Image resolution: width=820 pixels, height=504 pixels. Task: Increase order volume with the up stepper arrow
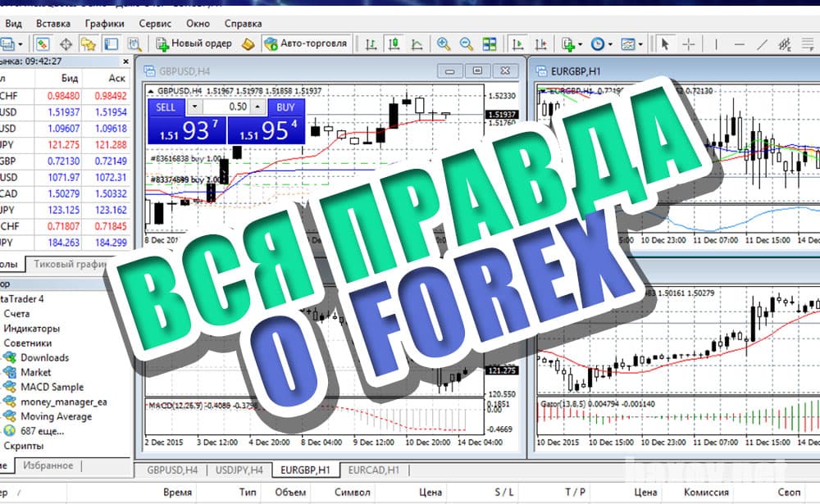(x=257, y=106)
